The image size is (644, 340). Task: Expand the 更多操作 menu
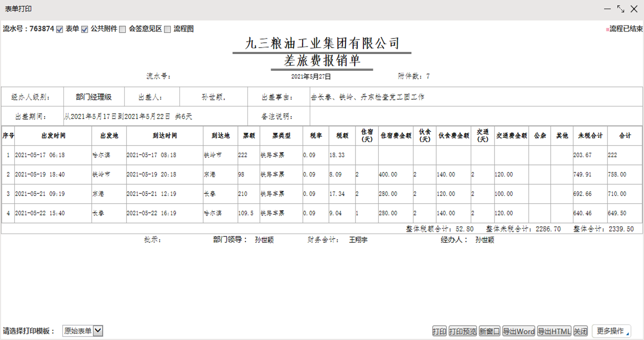(612, 331)
